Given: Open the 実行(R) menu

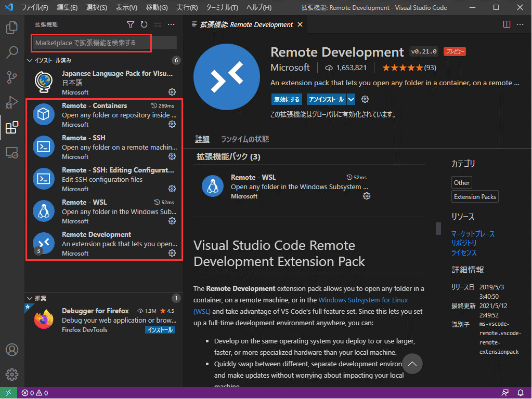Looking at the screenshot, I should (187, 7).
